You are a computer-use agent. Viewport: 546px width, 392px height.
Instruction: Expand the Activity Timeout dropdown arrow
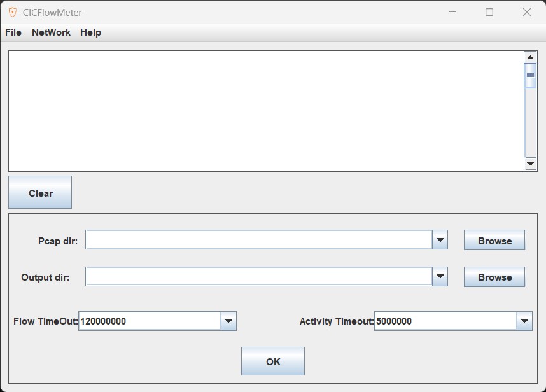pos(524,321)
